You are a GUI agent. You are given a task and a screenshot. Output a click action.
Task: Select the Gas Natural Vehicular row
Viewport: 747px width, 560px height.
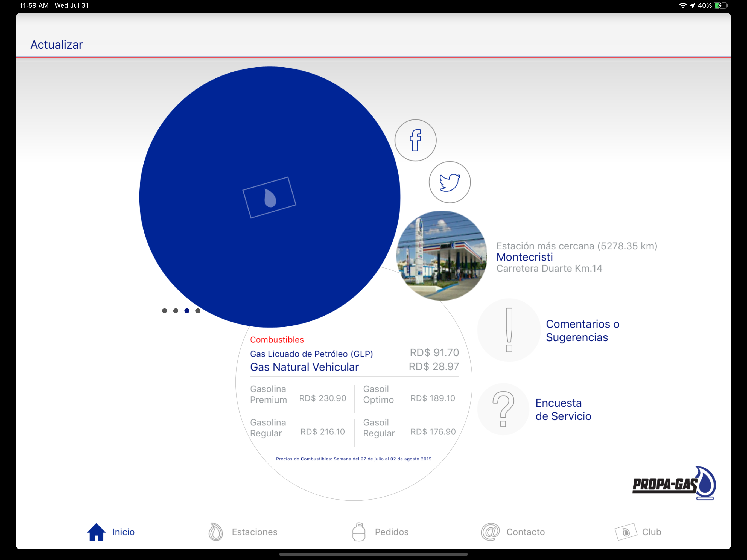tap(354, 367)
